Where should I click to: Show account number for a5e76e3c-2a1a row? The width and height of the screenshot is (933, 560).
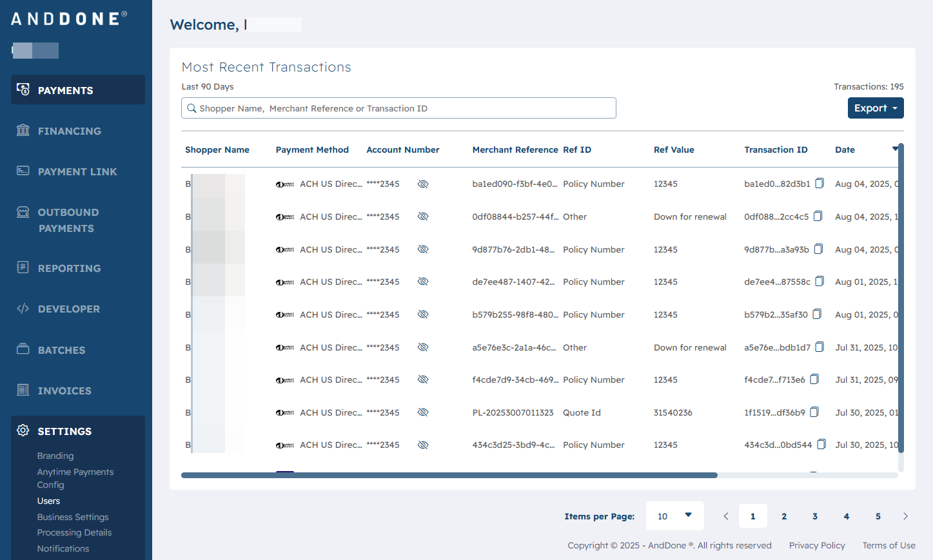(423, 347)
